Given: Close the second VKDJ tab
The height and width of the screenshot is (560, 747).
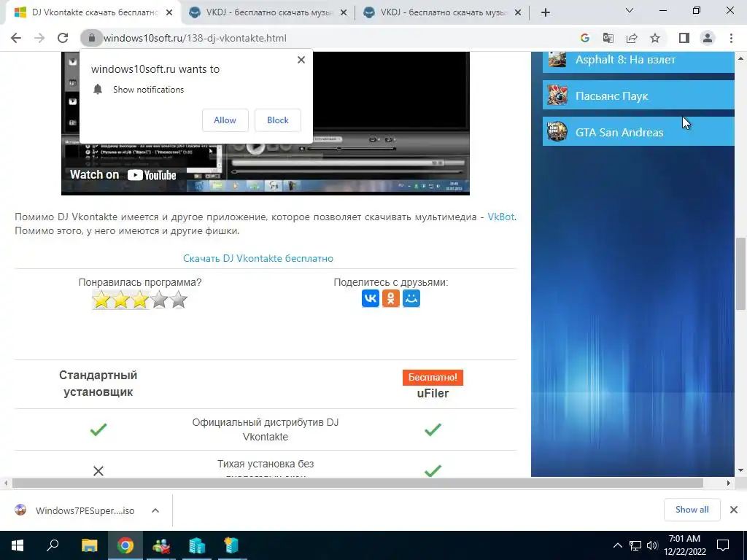Looking at the screenshot, I should pos(344,13).
